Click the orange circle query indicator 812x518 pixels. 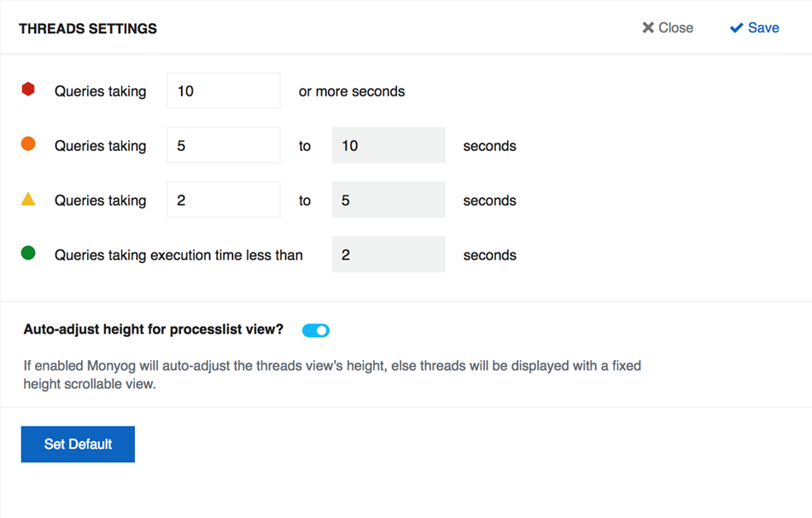coord(28,143)
